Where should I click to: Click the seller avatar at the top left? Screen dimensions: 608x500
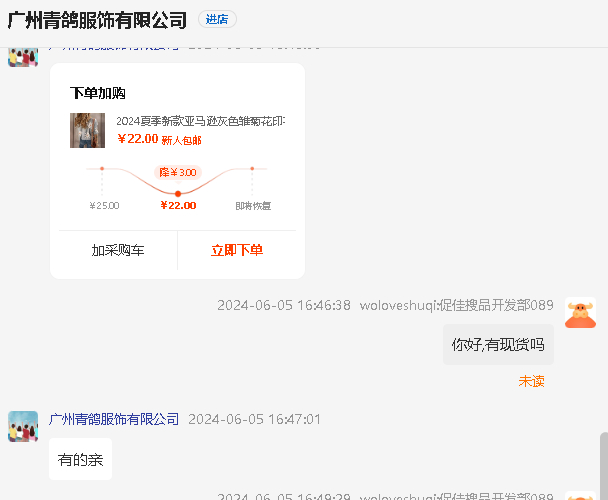point(23,56)
